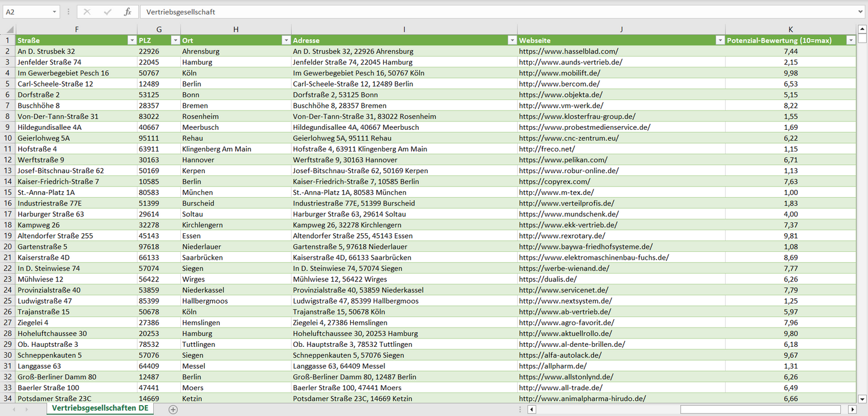The image size is (868, 416).
Task: Open the Name Box dropdown arrow
Action: (x=54, y=12)
